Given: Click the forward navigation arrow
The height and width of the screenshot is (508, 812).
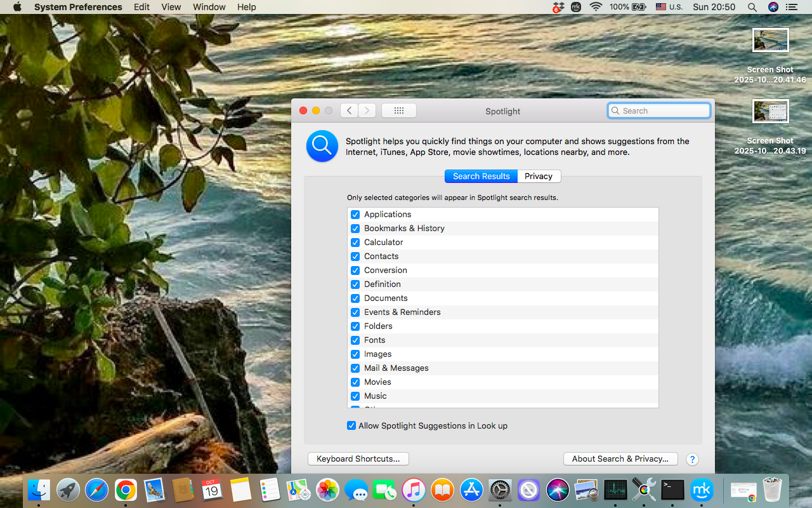Looking at the screenshot, I should 367,110.
